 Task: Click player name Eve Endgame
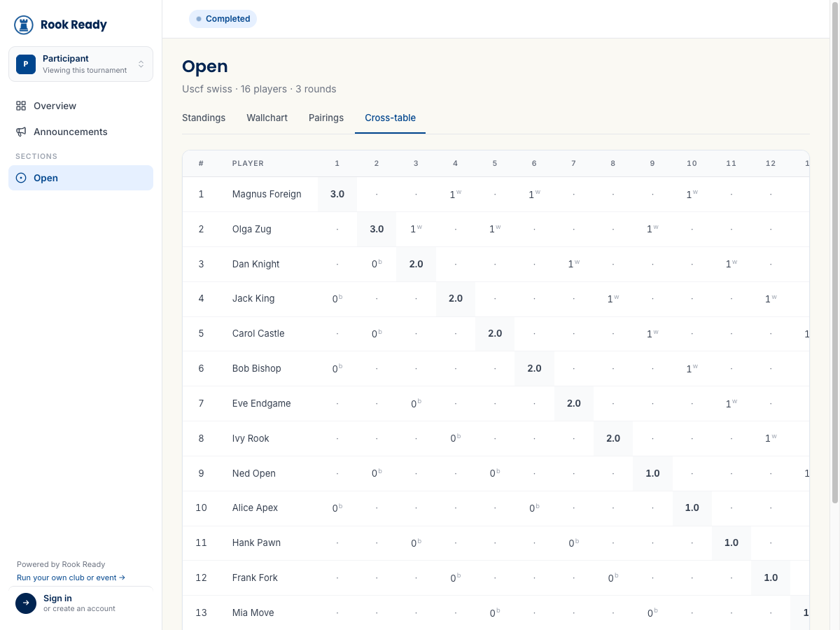[261, 403]
